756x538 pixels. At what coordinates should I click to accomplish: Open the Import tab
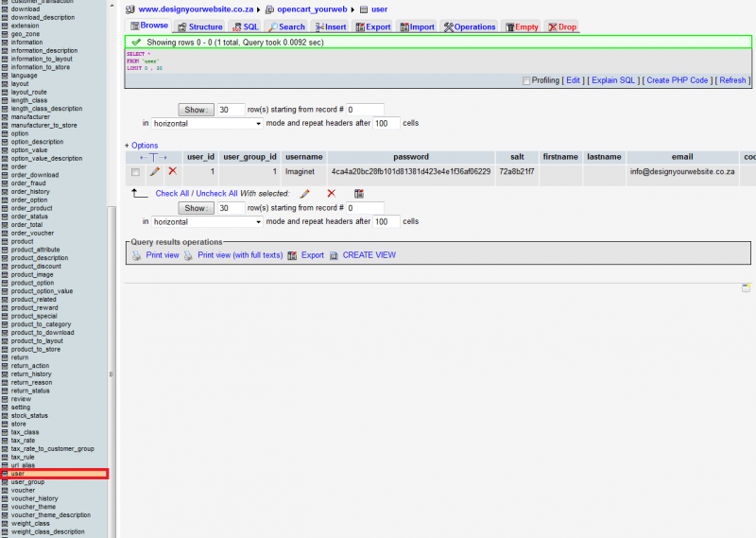418,27
